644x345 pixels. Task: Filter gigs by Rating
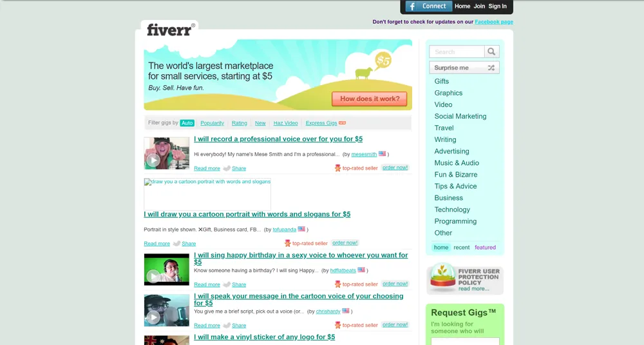click(240, 123)
